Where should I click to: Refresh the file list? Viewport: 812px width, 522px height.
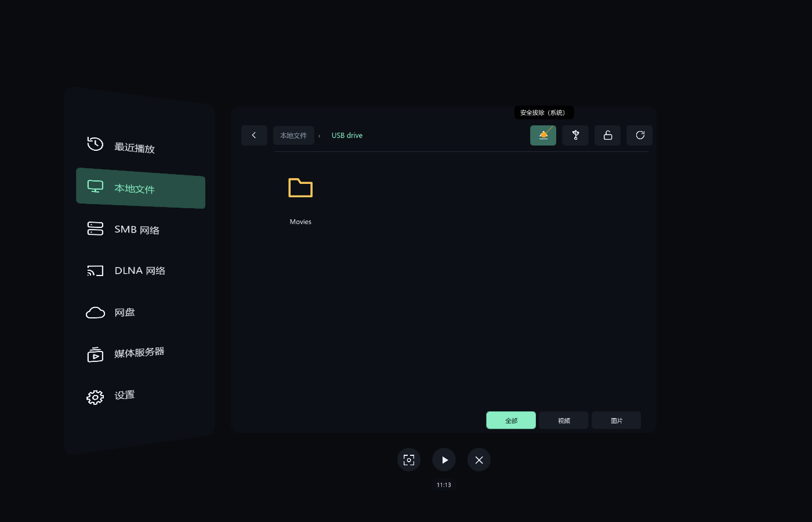tap(640, 135)
